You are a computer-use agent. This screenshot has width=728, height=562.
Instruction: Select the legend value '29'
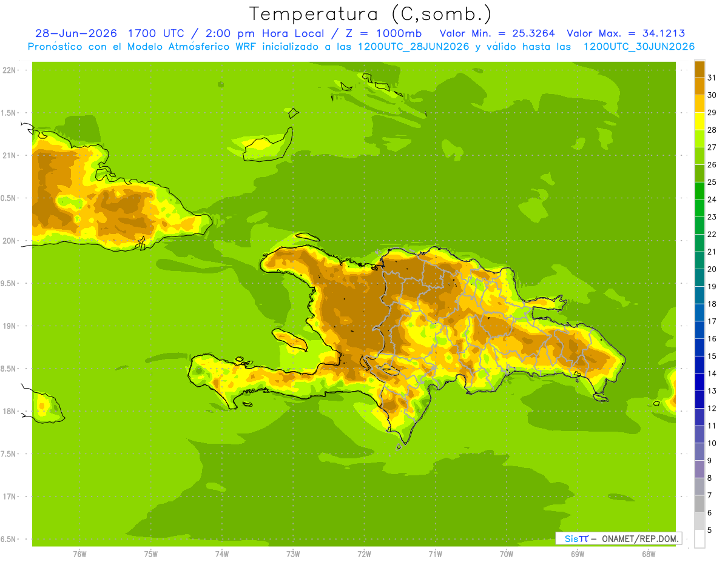click(x=712, y=112)
